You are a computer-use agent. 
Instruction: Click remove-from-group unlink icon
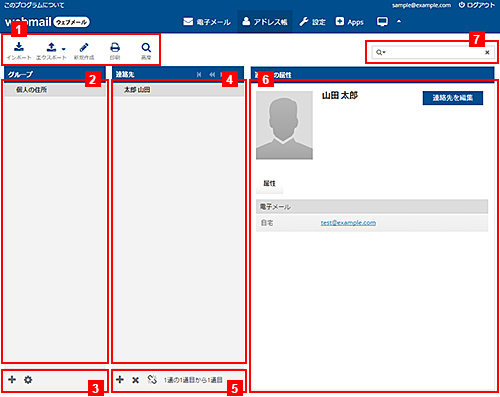(x=152, y=379)
